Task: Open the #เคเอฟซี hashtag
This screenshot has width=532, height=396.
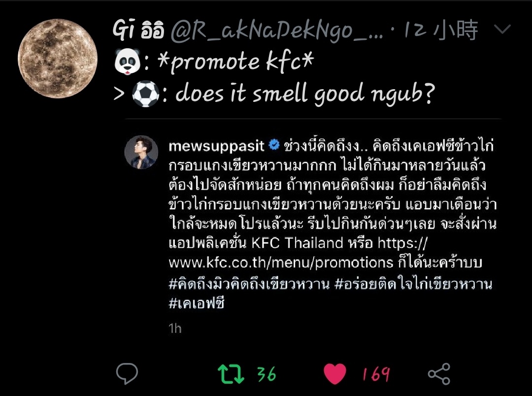Action: point(197,303)
